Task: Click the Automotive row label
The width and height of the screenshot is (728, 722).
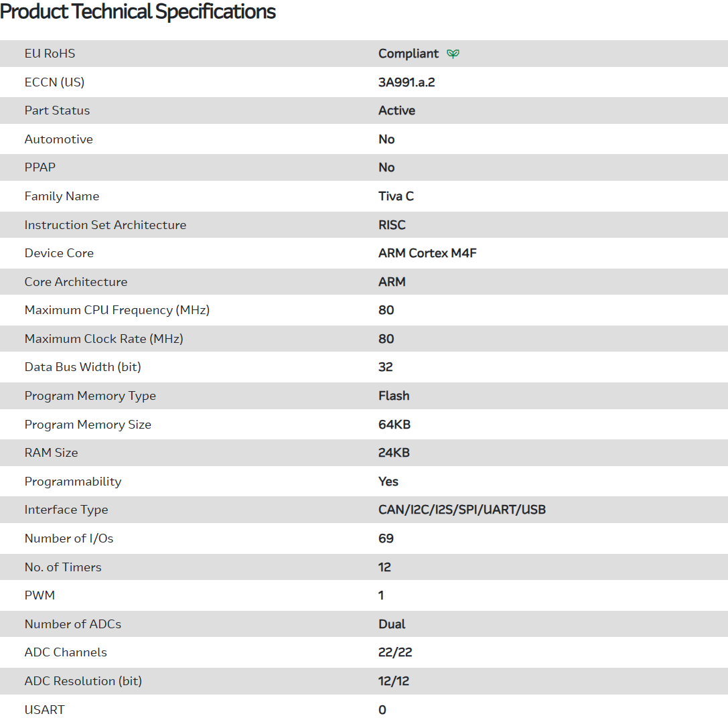Action: (x=58, y=139)
